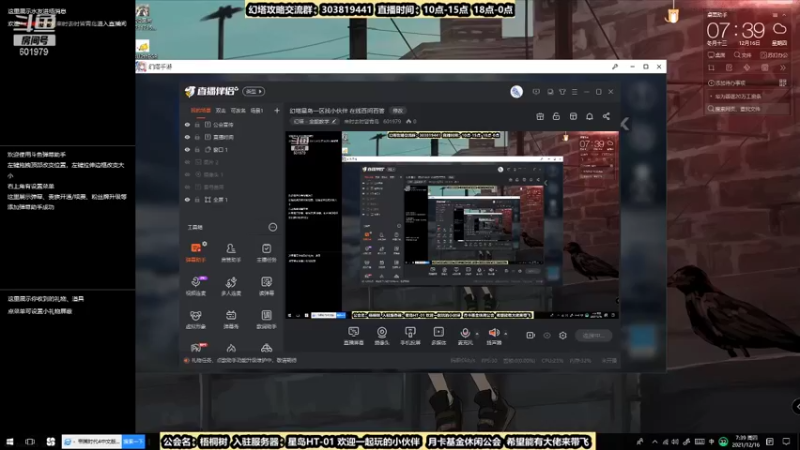Viewport: 800px width, 450px height.
Task: Open the notification bell in 直播伴侣
Action: (589, 116)
